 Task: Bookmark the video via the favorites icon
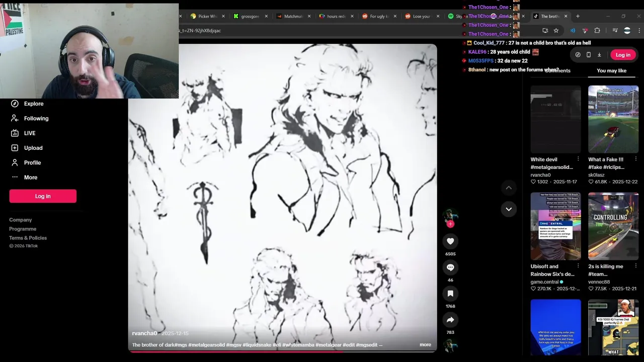tap(450, 294)
